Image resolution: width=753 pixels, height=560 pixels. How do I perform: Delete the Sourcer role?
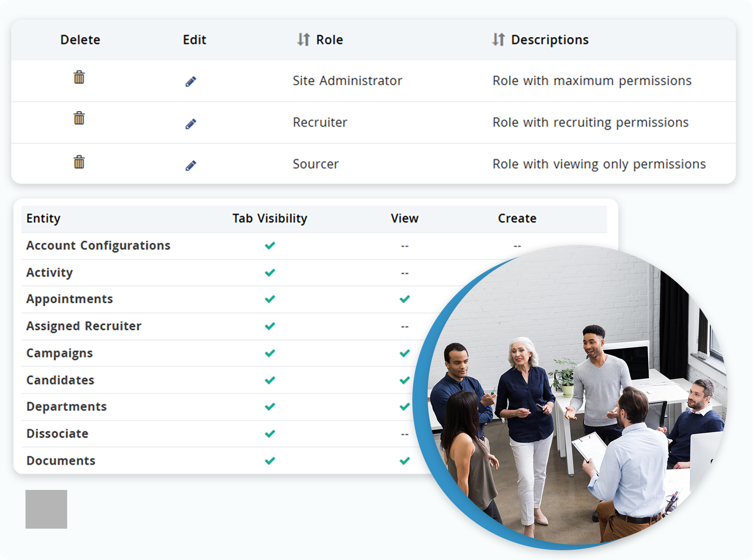tap(79, 162)
